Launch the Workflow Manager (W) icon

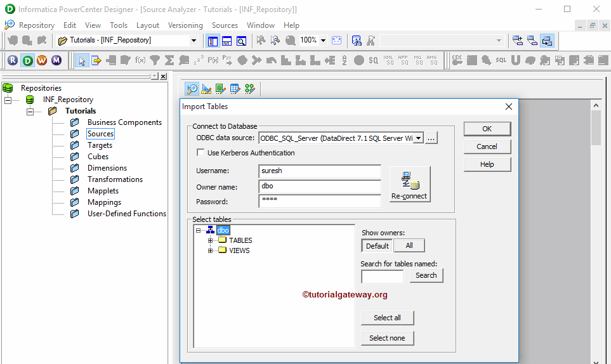[x=42, y=60]
